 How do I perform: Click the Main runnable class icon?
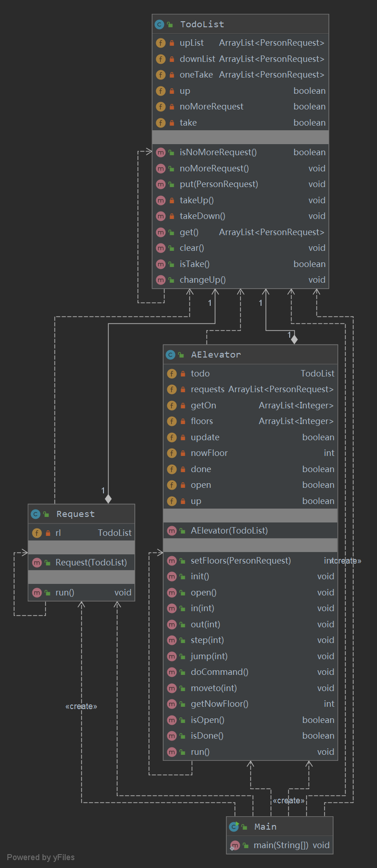point(234,826)
